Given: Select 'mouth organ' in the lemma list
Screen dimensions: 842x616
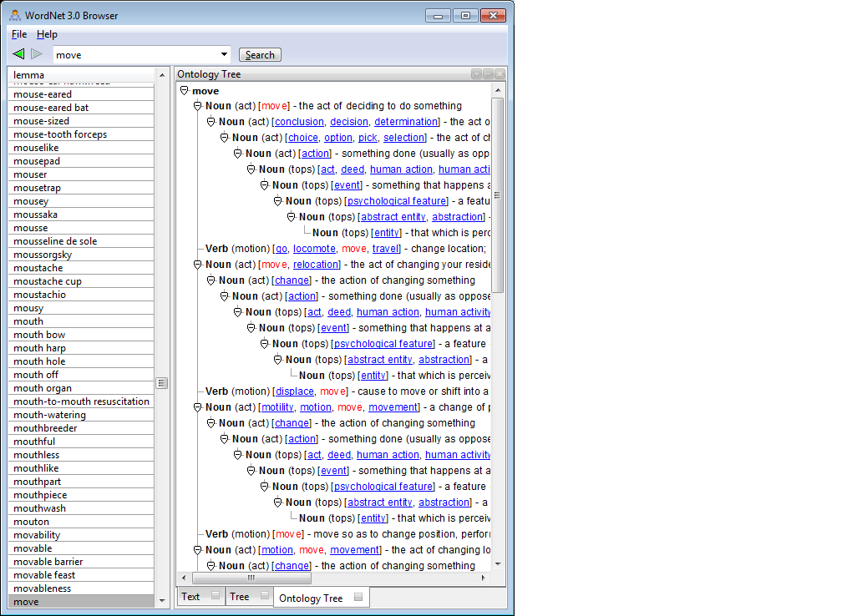Looking at the screenshot, I should tap(81, 388).
